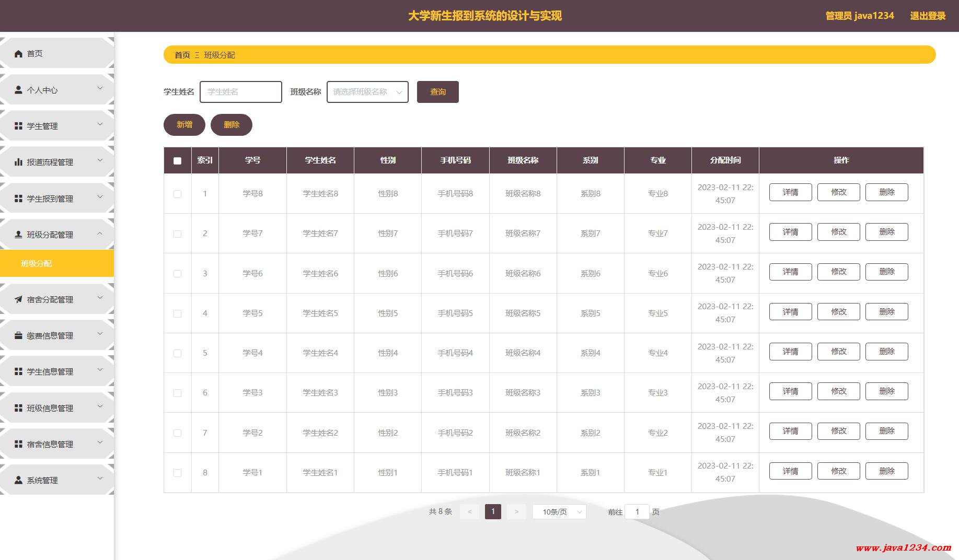This screenshot has width=959, height=560.
Task: Collapse 班级分配管理 menu chevron
Action: (100, 233)
